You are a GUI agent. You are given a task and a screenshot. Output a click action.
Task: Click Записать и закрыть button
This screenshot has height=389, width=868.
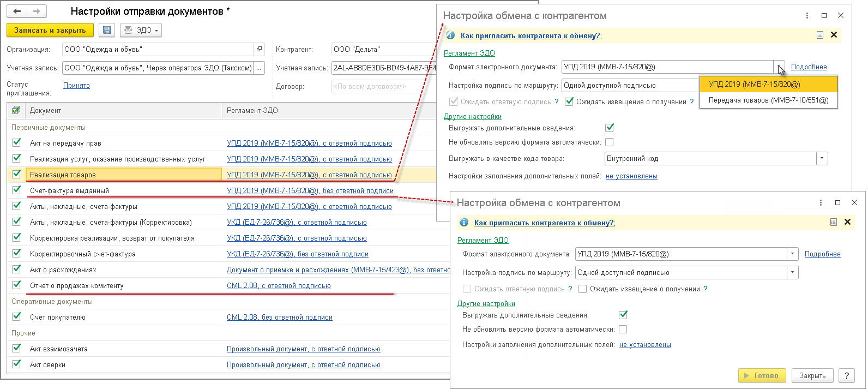50,30
